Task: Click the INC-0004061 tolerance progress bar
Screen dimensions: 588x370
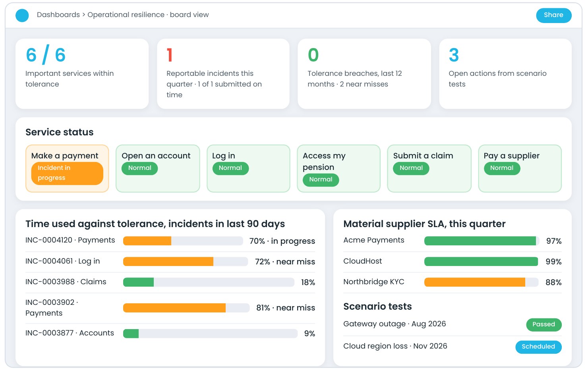Action: (x=186, y=261)
